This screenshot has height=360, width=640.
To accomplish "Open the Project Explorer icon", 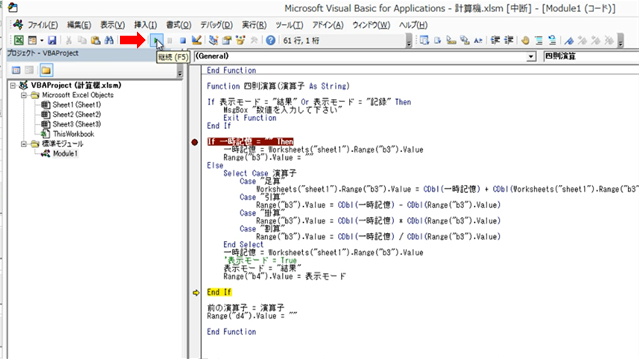I will click(x=213, y=40).
